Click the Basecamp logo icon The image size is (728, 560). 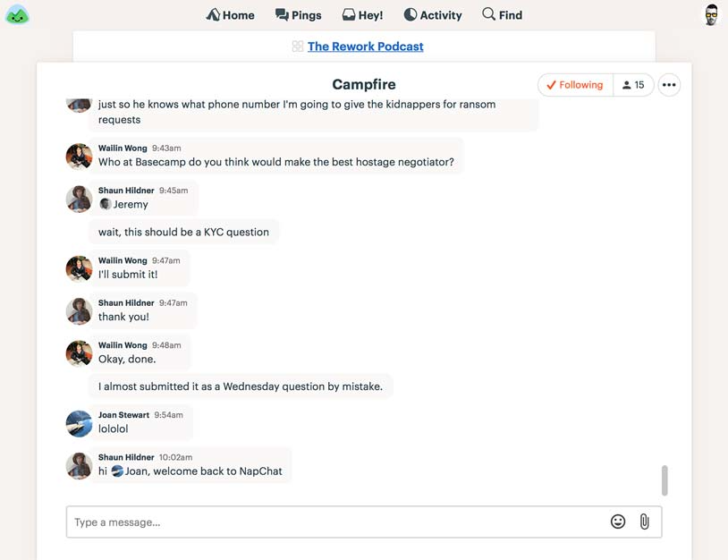(17, 14)
